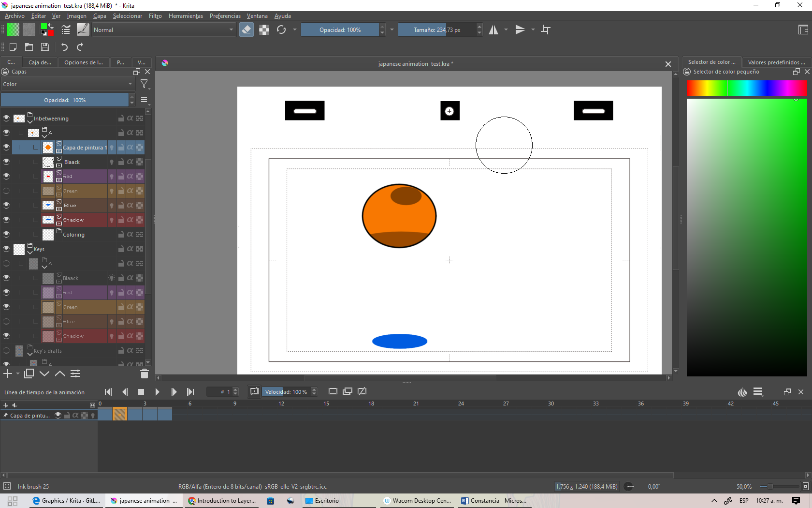
Task: Open the Color layer filter dropdown
Action: click(67, 84)
